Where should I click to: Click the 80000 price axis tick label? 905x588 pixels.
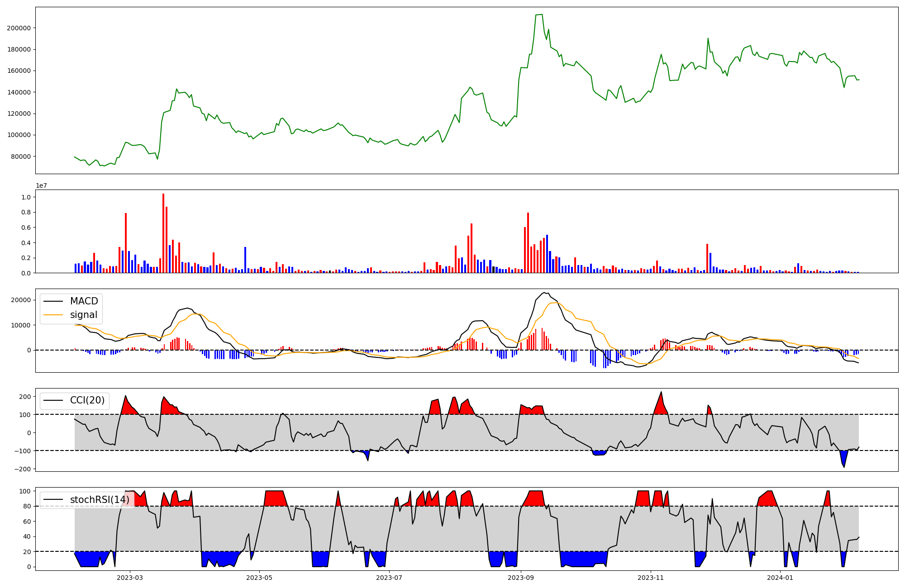[x=20, y=156]
